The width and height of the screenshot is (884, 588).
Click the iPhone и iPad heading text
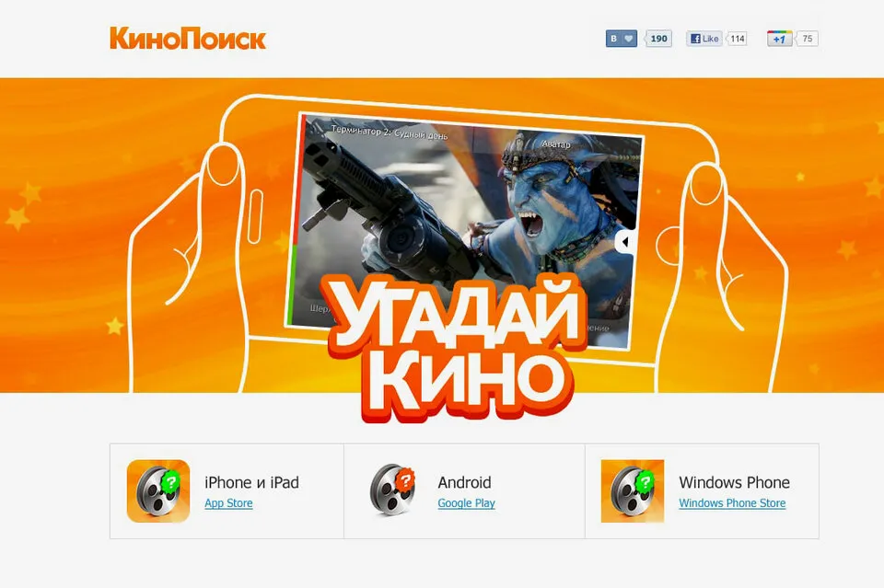[x=251, y=483]
